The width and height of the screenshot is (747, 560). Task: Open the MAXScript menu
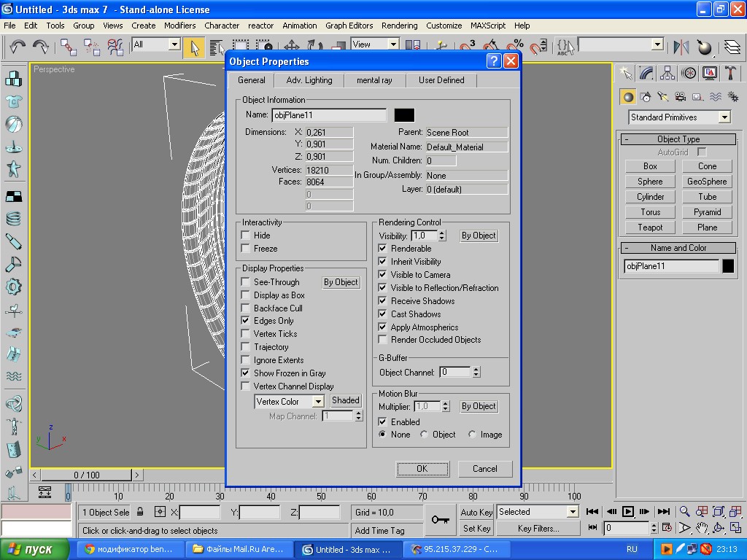tap(488, 26)
